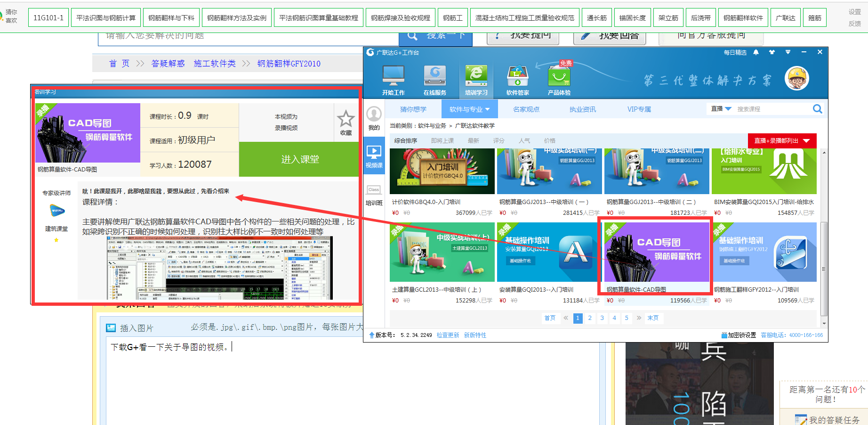
Task: Sort courses by 评分
Action: pos(499,141)
